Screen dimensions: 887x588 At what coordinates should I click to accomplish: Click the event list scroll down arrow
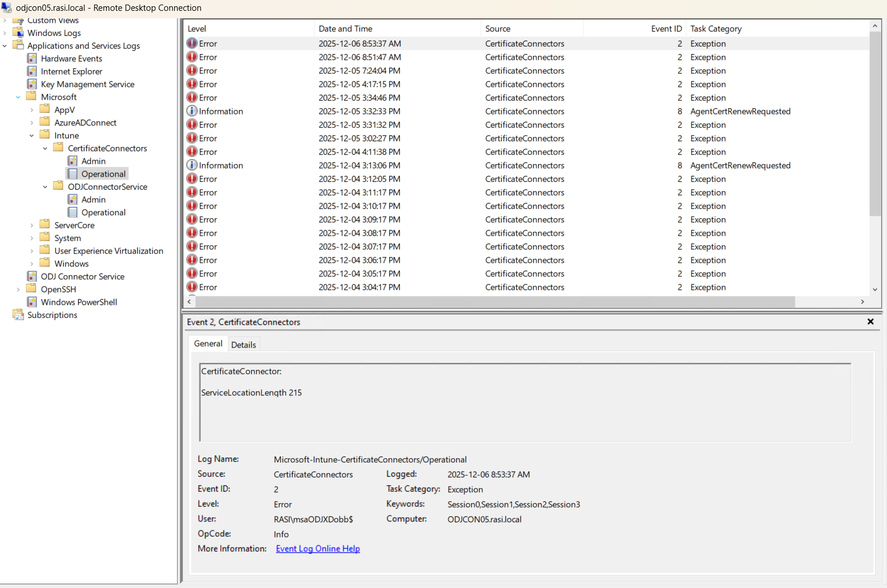click(875, 289)
